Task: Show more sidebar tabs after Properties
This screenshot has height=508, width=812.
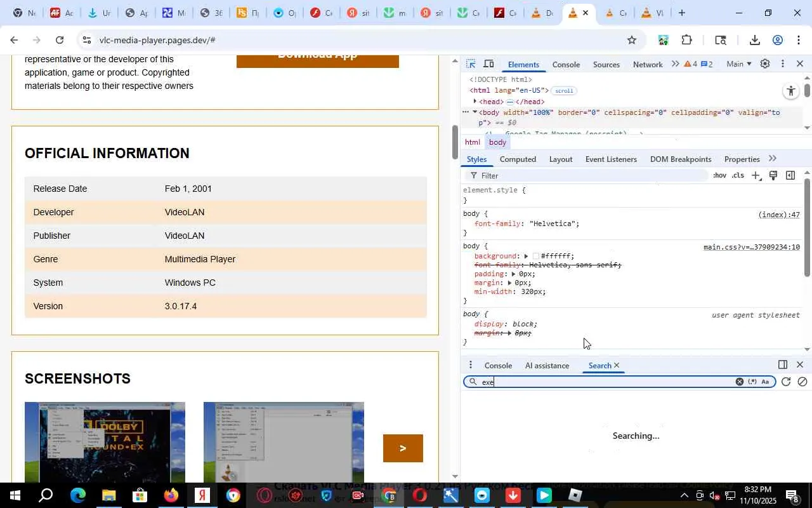Action: (773, 159)
